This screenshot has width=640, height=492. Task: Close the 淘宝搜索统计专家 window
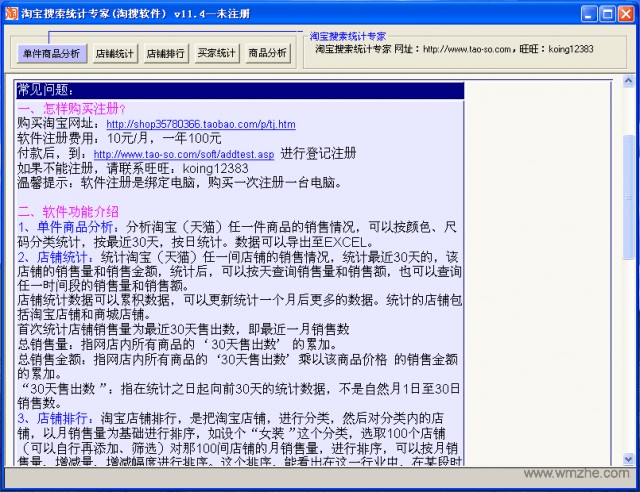click(x=626, y=14)
